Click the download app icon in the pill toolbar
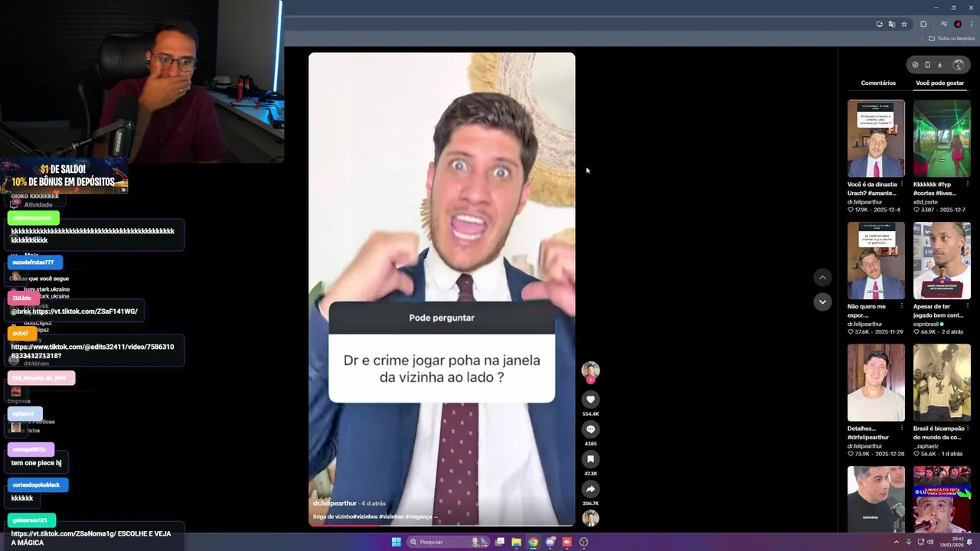 (940, 65)
